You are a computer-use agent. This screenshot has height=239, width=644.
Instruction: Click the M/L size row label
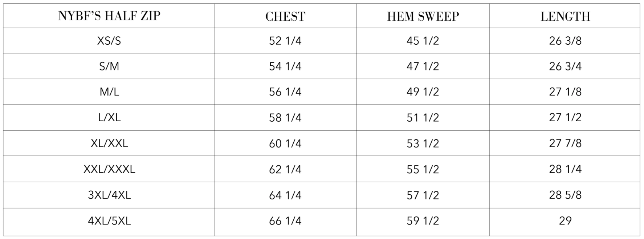pos(109,92)
